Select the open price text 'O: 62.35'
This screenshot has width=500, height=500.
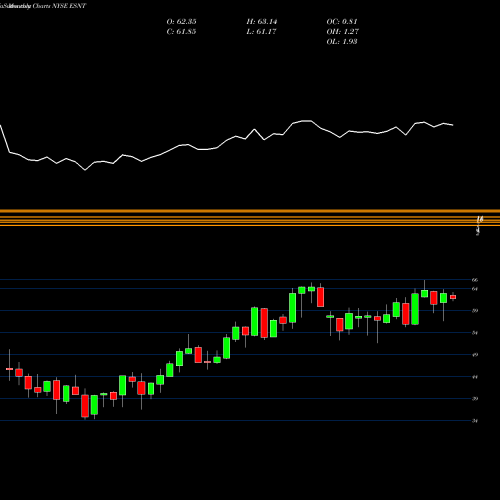click(x=181, y=22)
